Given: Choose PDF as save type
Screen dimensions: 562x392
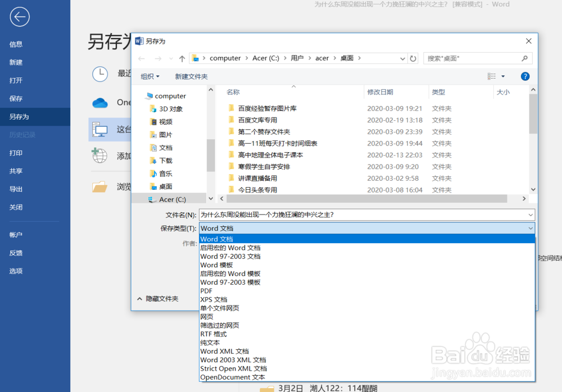Looking at the screenshot, I should point(367,291).
